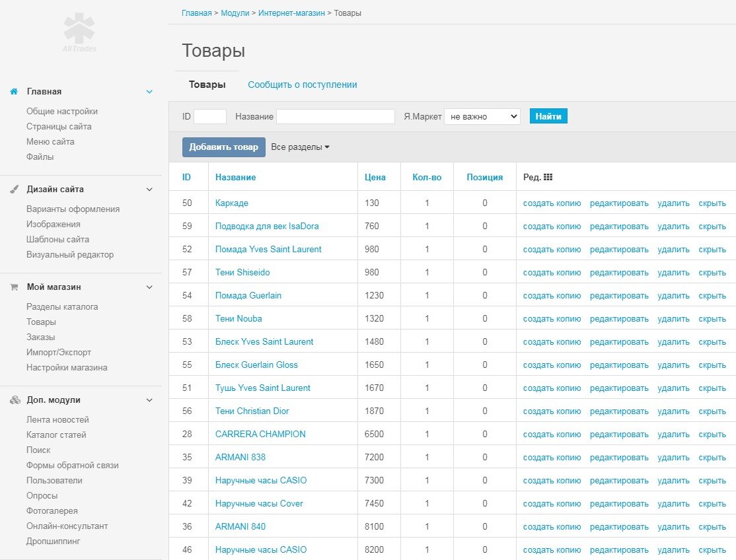The width and height of the screenshot is (736, 560).
Task: Open Изображения sidebar item
Action: click(53, 224)
